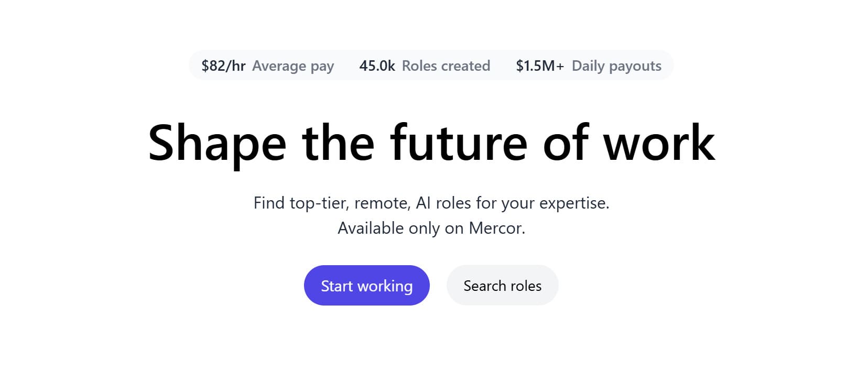Click the Daily payouts label
This screenshot has height=392, width=868.
click(616, 66)
